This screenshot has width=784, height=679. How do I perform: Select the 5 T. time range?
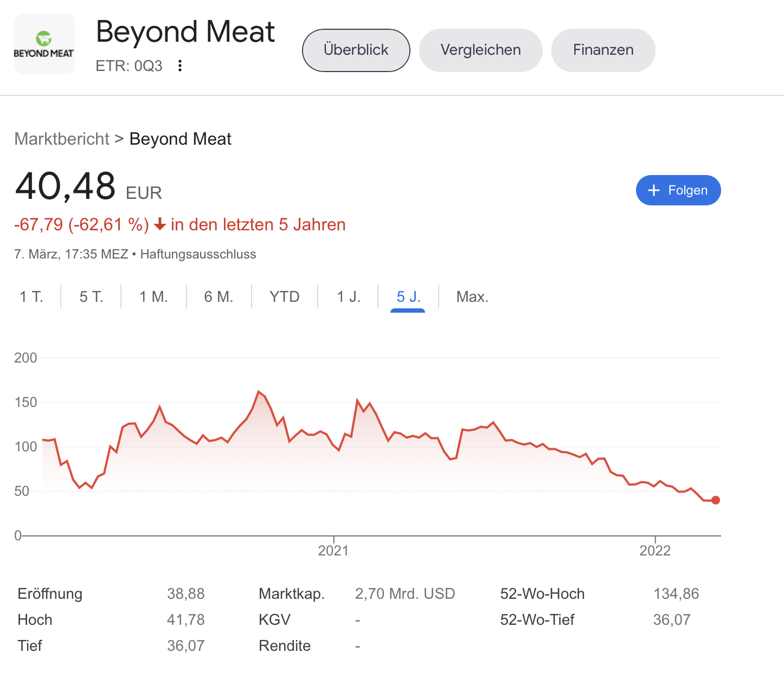(91, 297)
